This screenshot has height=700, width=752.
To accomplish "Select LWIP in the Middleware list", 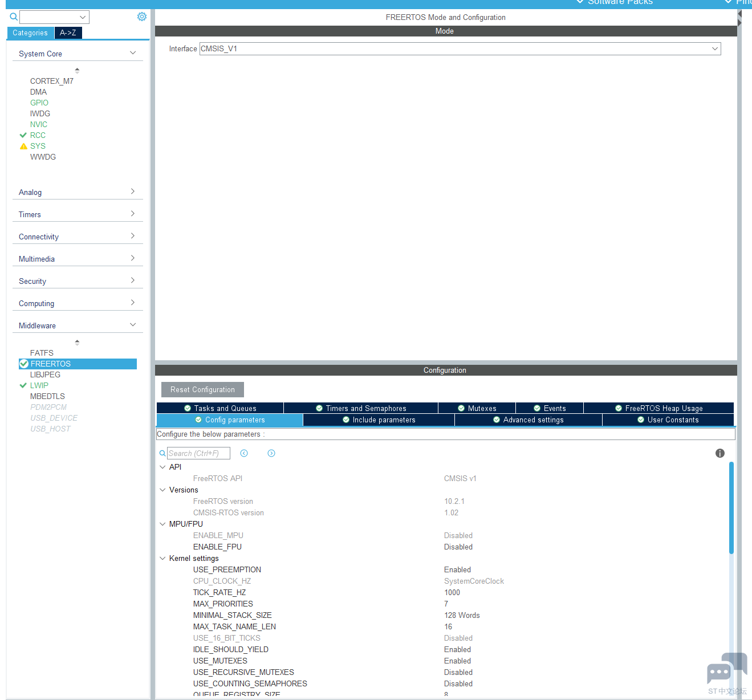I will pos(39,385).
